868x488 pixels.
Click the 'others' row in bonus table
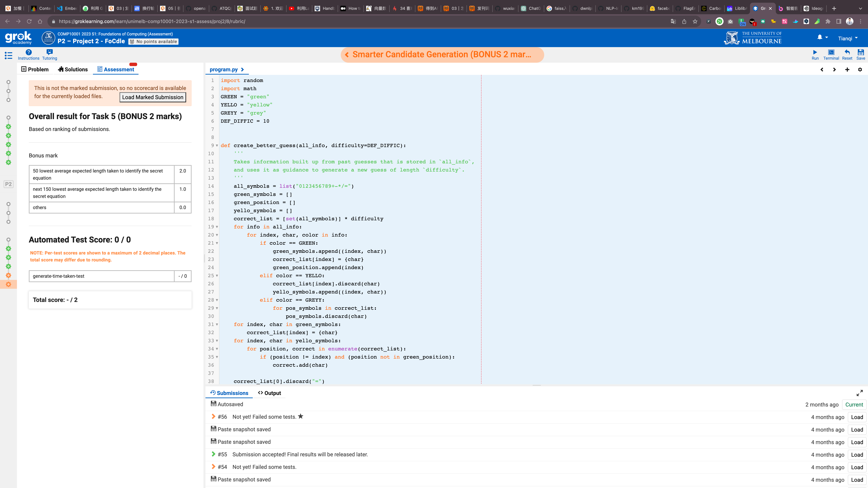click(110, 207)
